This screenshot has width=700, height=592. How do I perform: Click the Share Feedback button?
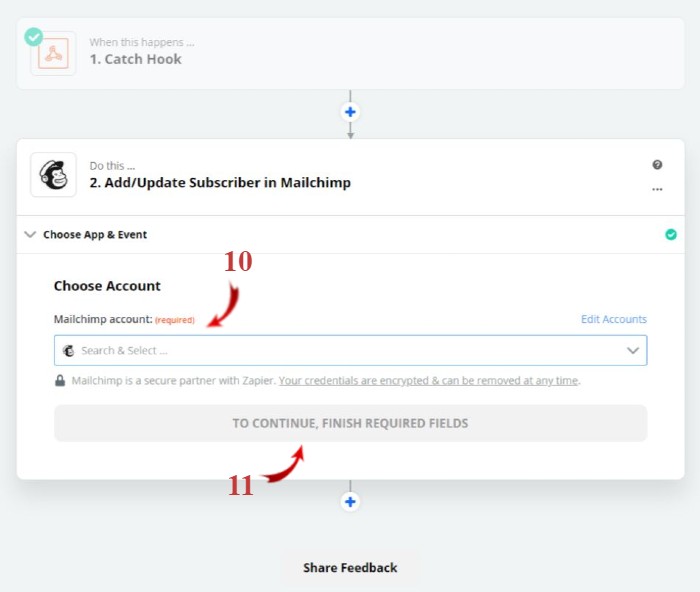tap(350, 568)
